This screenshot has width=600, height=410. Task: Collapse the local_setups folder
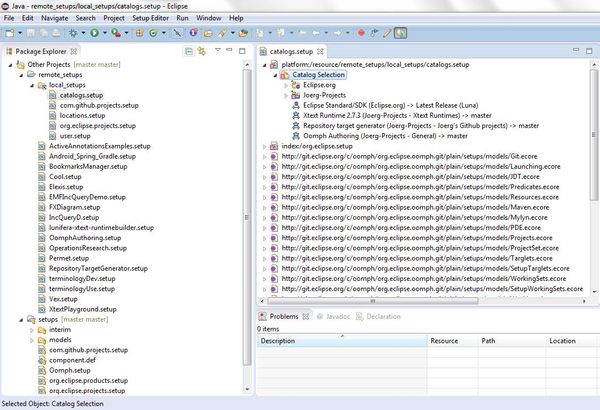[x=32, y=85]
